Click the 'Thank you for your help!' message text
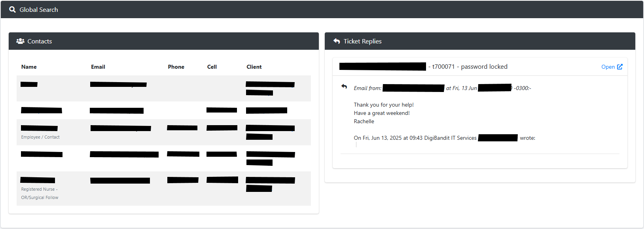 pos(384,105)
